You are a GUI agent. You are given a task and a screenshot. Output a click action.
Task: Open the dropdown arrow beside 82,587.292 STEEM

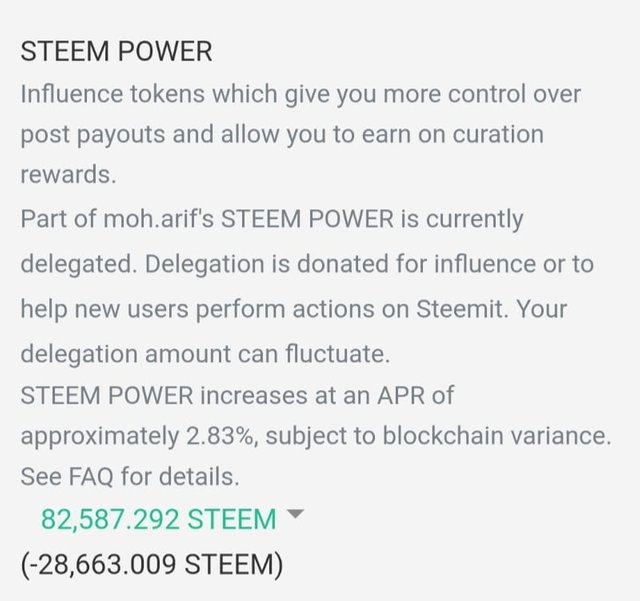(294, 515)
